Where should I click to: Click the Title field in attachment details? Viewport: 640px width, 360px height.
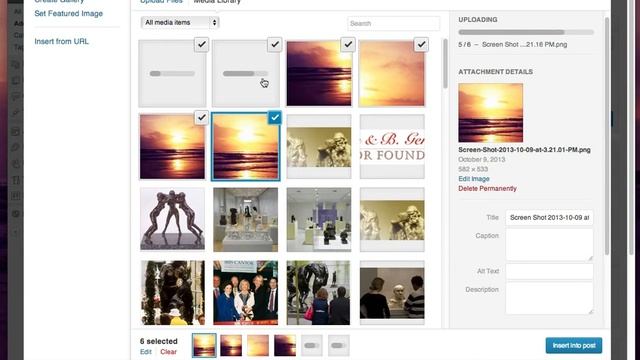coord(549,218)
